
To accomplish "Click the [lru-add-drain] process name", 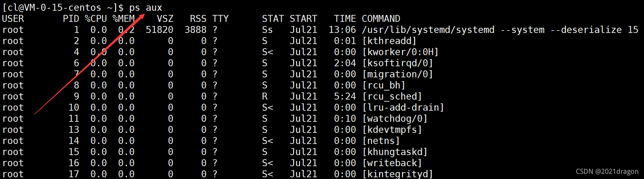I will tap(403, 108).
